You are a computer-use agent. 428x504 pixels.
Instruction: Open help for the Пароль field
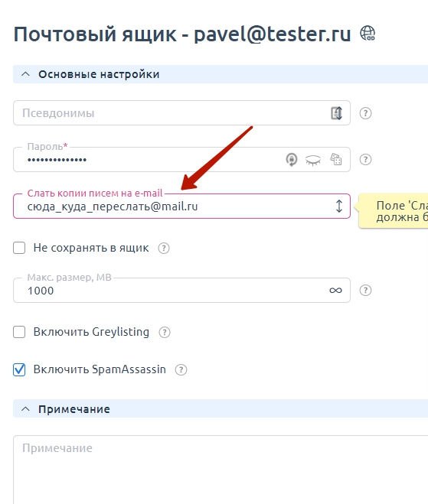[x=365, y=159]
